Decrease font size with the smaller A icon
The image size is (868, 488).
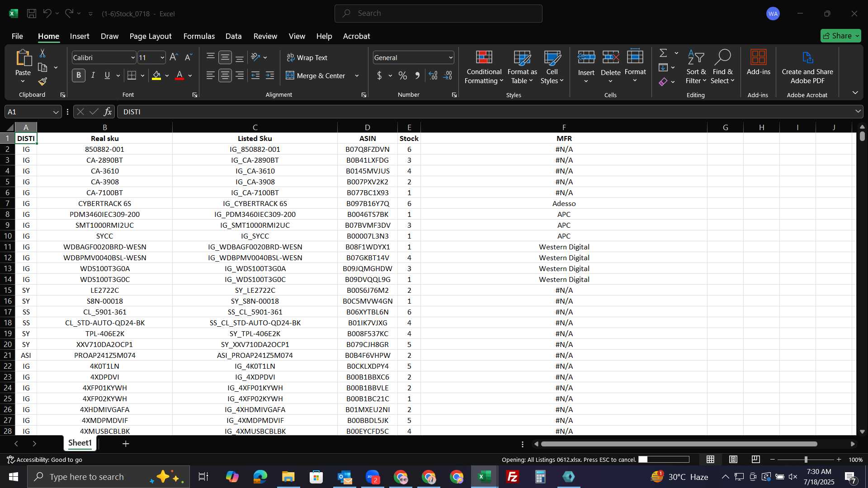[189, 57]
